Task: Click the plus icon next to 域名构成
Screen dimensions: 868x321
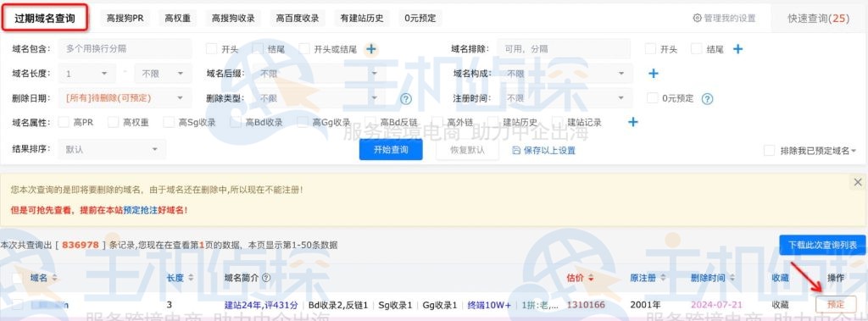Action: (654, 74)
